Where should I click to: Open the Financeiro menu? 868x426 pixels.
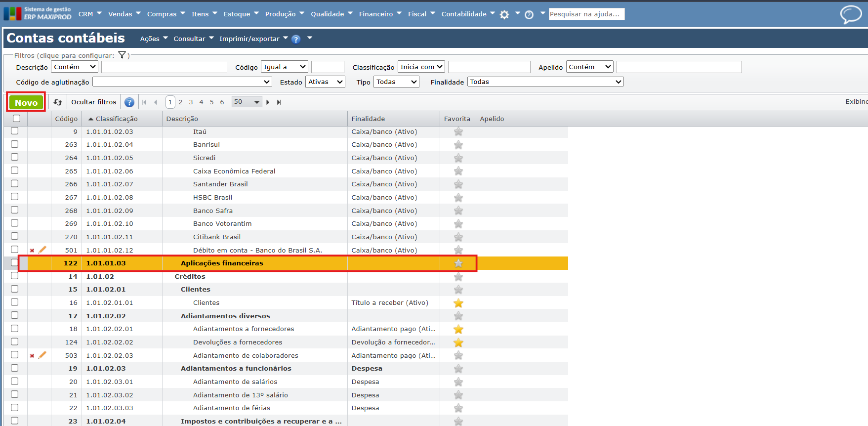click(380, 14)
